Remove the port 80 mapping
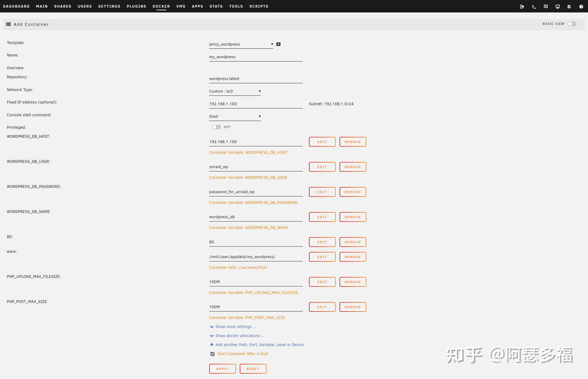Screen dimensions: 588x379 pos(353,242)
